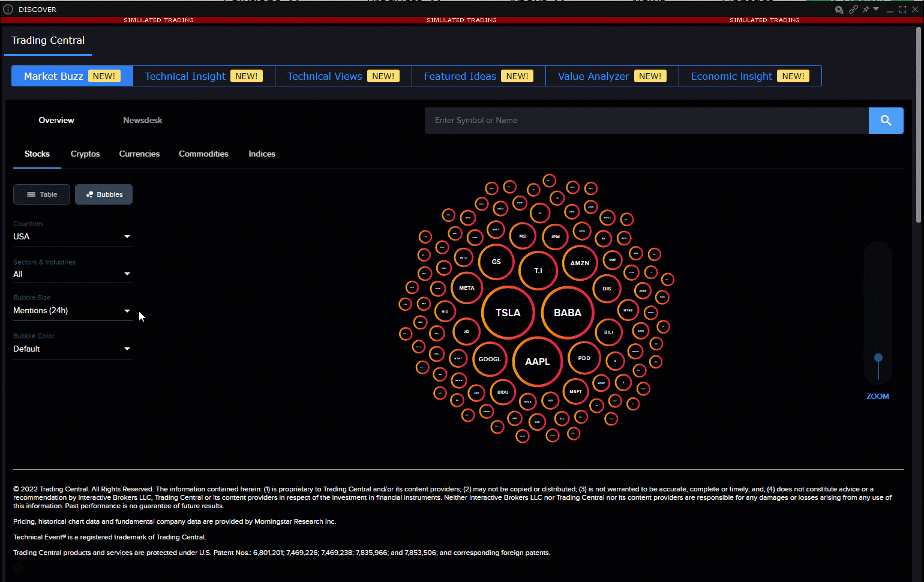Pin the window with the pushpin icon
924x582 pixels.
point(866,10)
